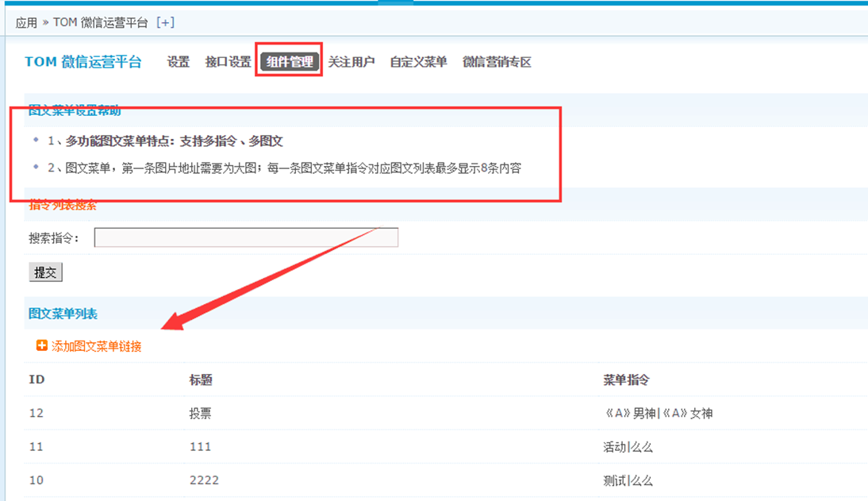Click the TOM 微信运营平台 blue title

coord(83,61)
